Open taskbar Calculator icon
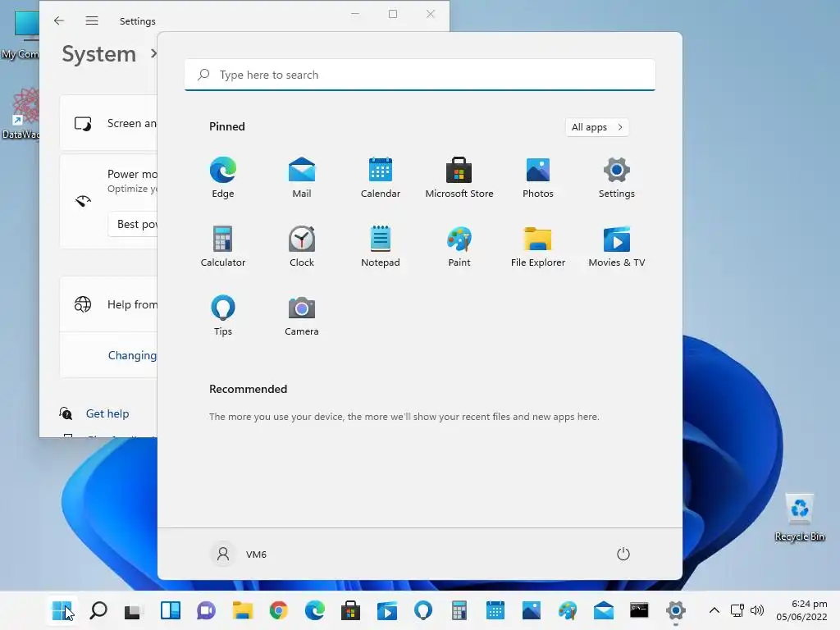The height and width of the screenshot is (630, 840). (459, 610)
